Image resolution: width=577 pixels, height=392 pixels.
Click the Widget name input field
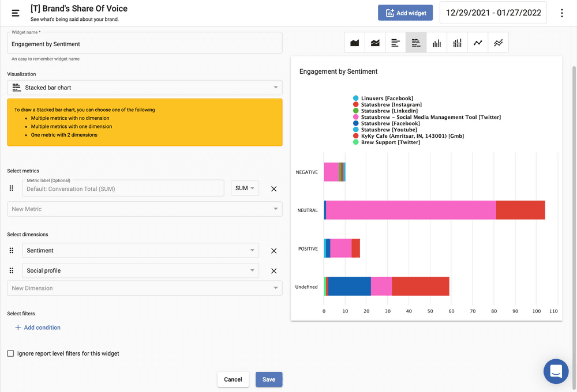click(x=144, y=44)
